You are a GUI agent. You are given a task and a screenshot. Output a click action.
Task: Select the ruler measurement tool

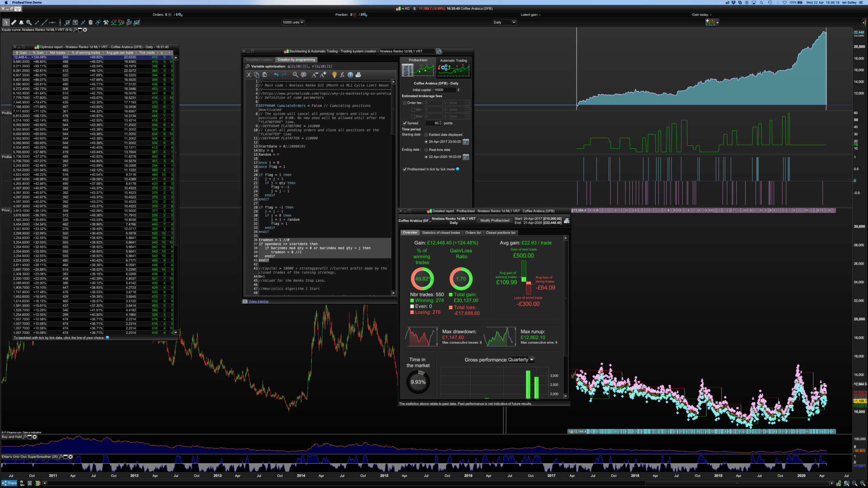pyautogui.click(x=14, y=22)
